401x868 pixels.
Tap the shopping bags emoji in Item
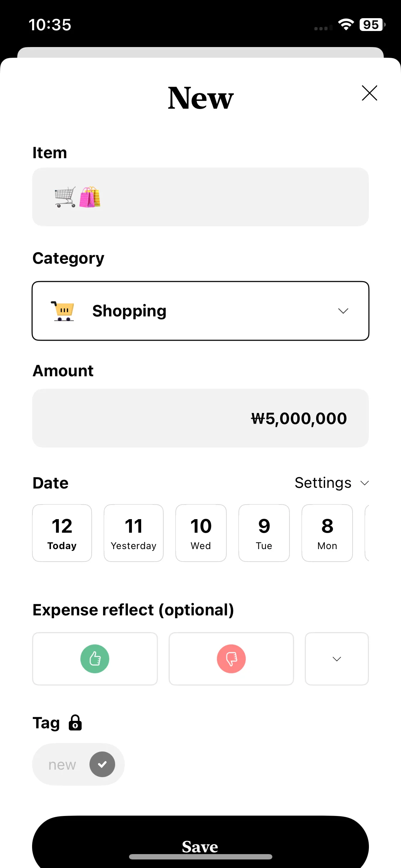(90, 197)
